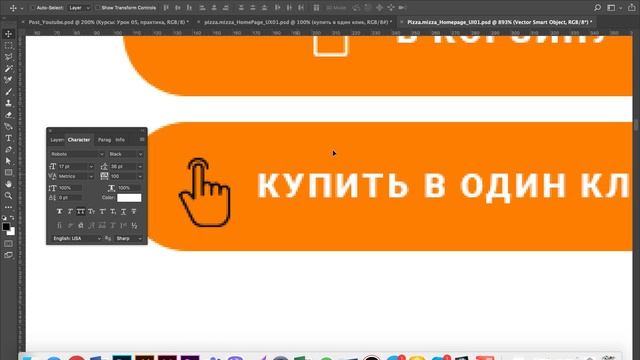Select the Brush tool

(8, 92)
